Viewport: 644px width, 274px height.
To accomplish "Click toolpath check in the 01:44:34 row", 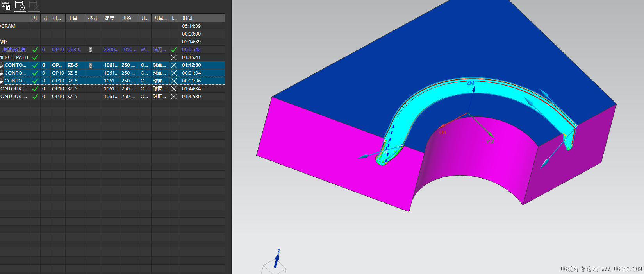I will coord(35,89).
